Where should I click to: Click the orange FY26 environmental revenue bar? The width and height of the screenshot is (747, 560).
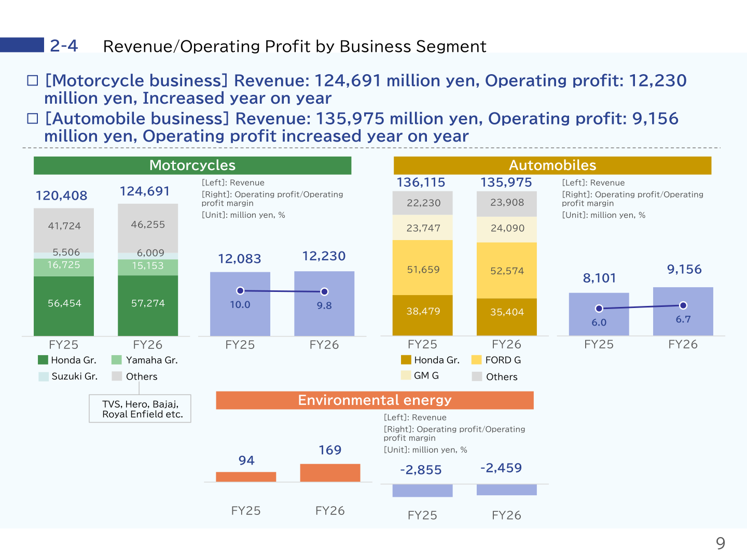click(x=330, y=473)
